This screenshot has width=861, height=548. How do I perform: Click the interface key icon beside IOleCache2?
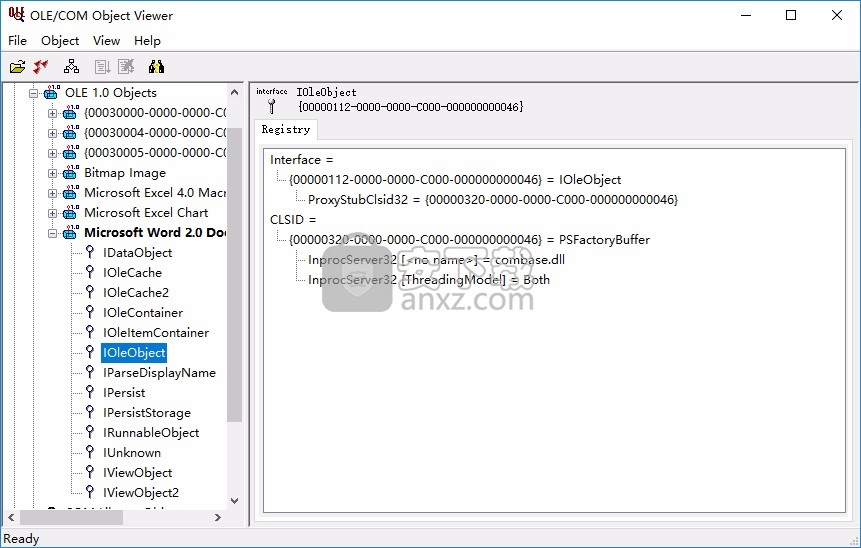pos(90,293)
